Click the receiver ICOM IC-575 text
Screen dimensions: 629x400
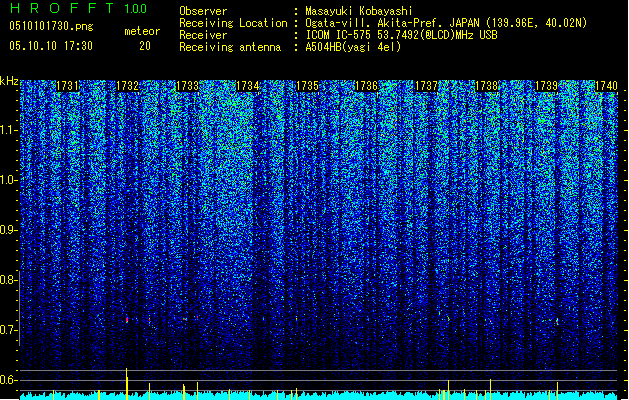click(x=401, y=35)
